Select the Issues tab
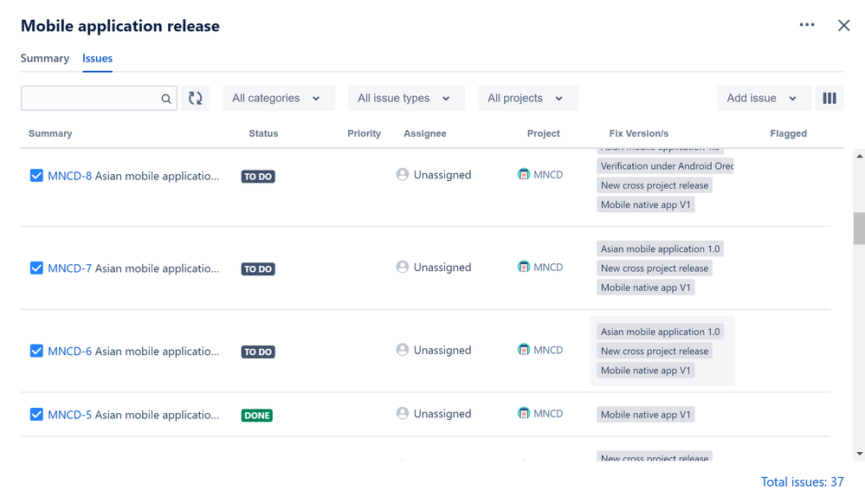 coord(97,58)
